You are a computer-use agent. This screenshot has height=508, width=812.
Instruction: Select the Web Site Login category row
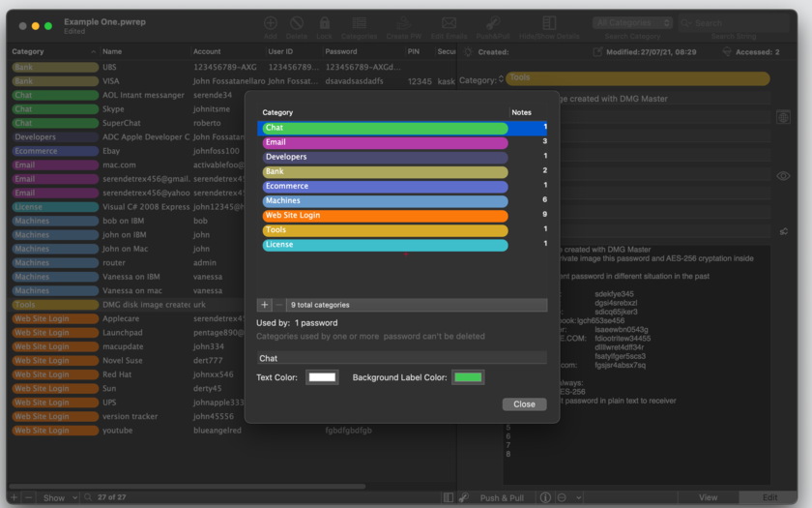pos(402,215)
